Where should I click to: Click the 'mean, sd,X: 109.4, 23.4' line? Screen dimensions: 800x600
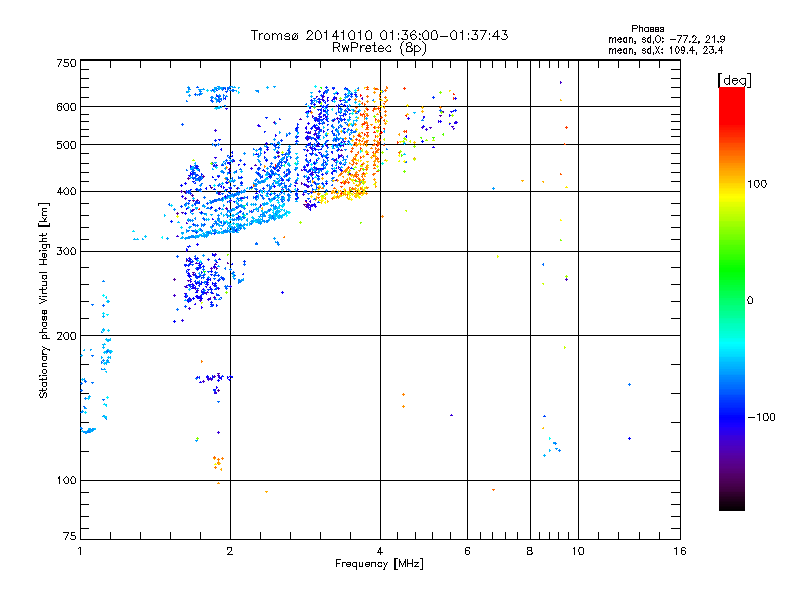665,50
